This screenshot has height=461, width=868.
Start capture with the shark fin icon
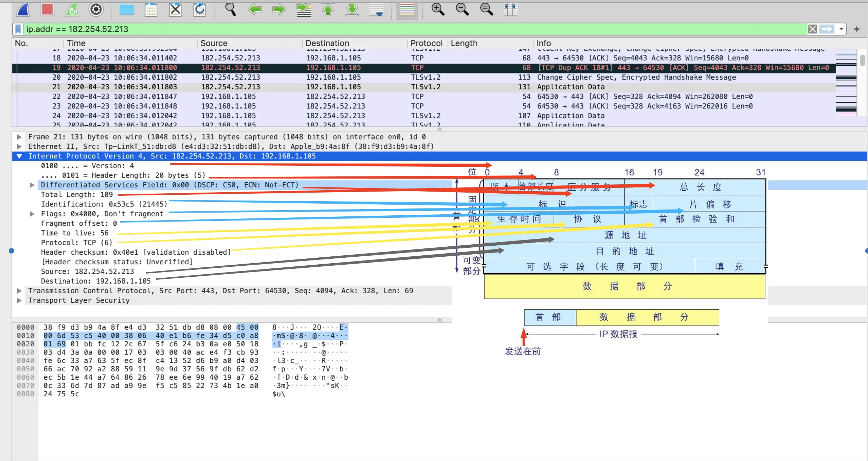pyautogui.click(x=23, y=10)
